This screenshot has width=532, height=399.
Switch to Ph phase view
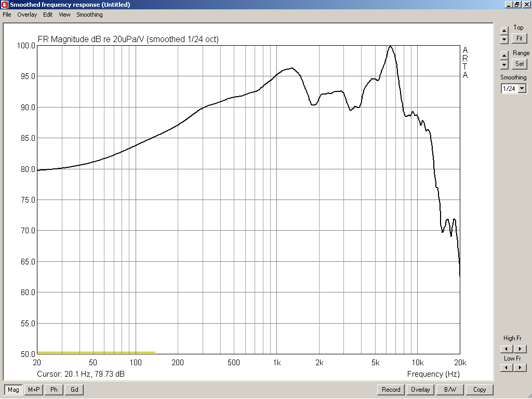[54, 390]
